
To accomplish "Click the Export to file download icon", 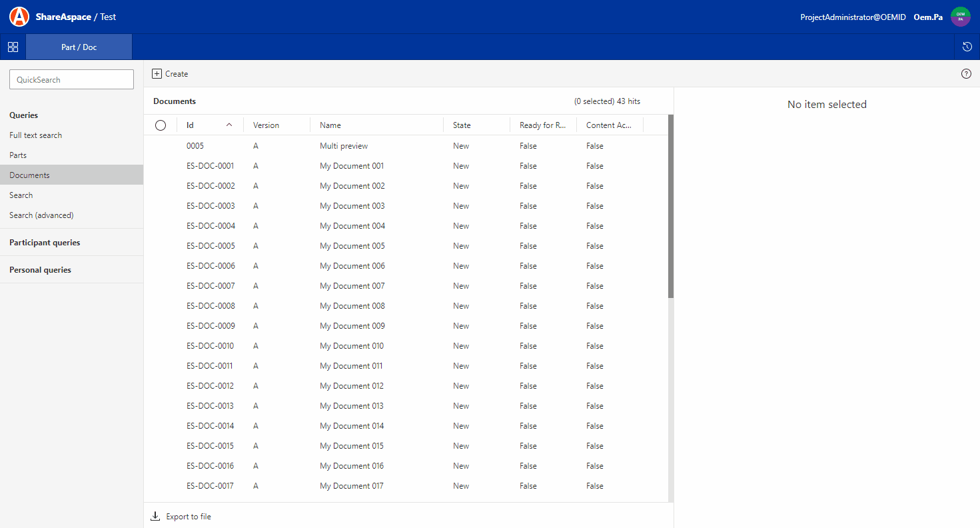I will pyautogui.click(x=155, y=517).
